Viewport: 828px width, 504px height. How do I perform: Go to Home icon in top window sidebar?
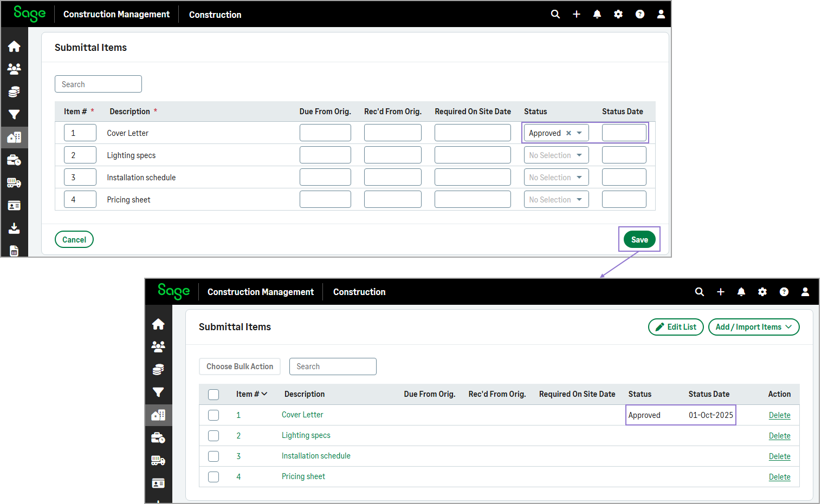[x=14, y=47]
